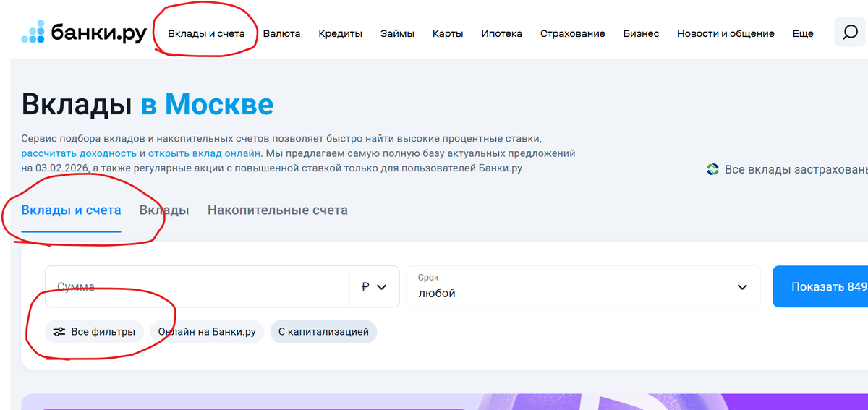Screen dimensions: 868x410
Task: Toggle the Онлайн на Банки.ру filter chip
Action: (207, 332)
